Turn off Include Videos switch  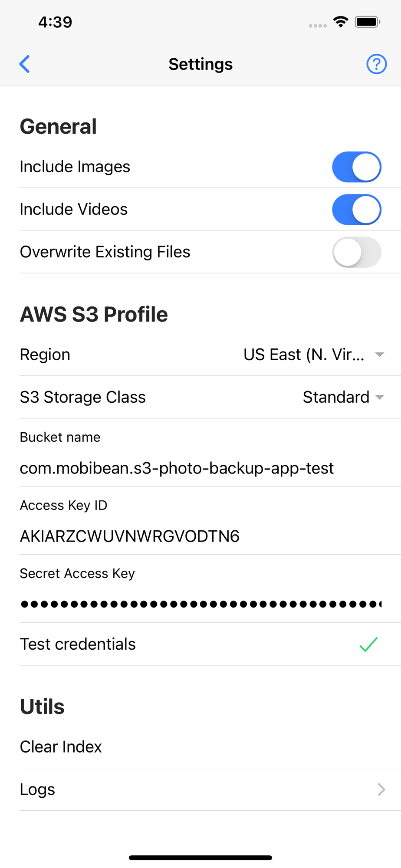(356, 210)
